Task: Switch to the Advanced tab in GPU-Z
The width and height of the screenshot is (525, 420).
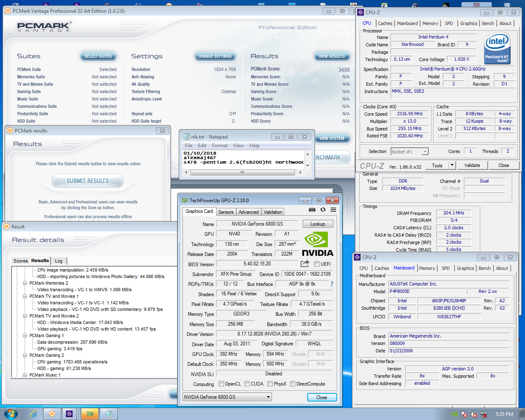Action: (x=249, y=212)
